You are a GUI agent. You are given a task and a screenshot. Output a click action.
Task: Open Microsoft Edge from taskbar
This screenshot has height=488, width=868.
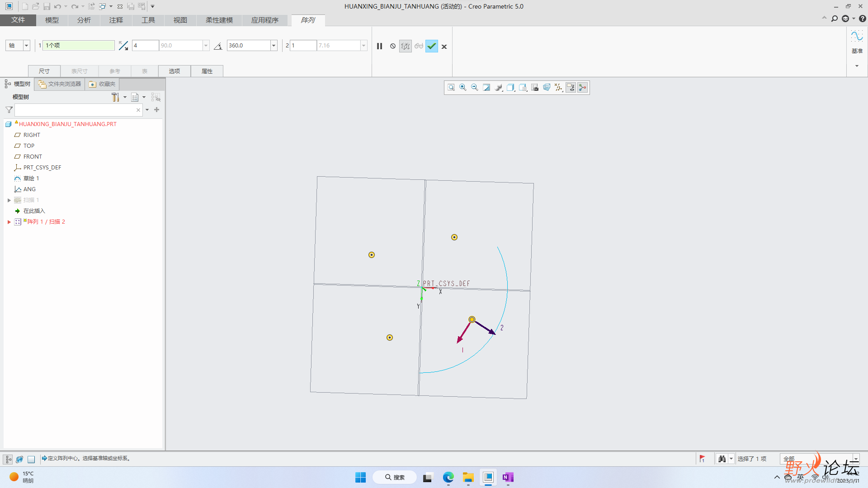click(x=448, y=477)
